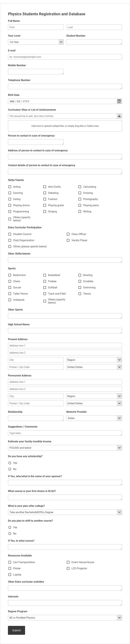Tick the Event Venue/House checkbox
Image resolution: width=130 pixels, height=644 pixels.
pyautogui.click(x=68, y=562)
